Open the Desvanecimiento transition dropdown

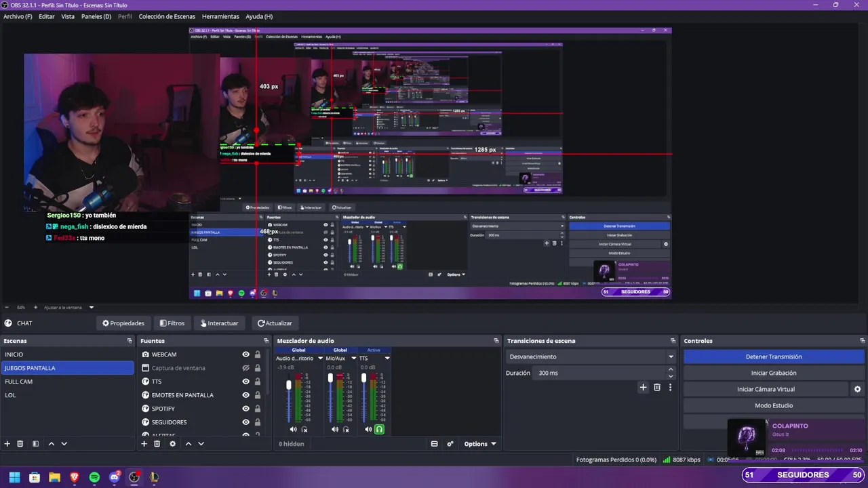[x=591, y=357]
